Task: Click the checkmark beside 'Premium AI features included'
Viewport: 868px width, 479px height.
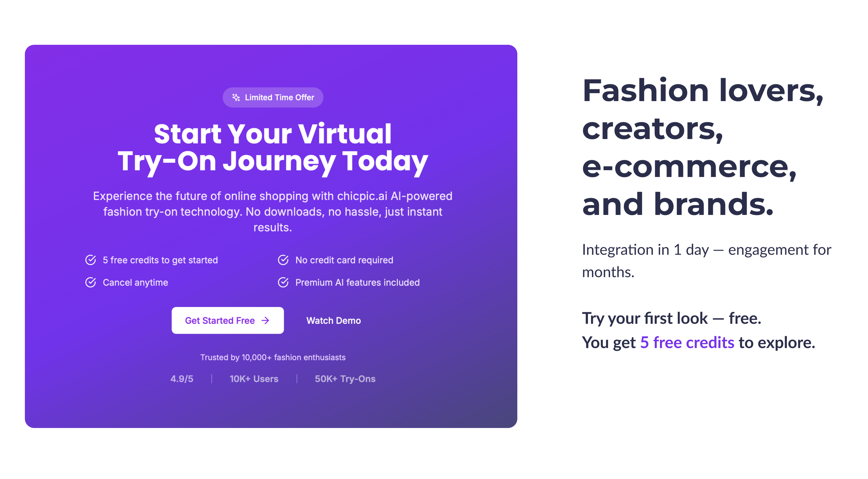Action: click(x=283, y=282)
